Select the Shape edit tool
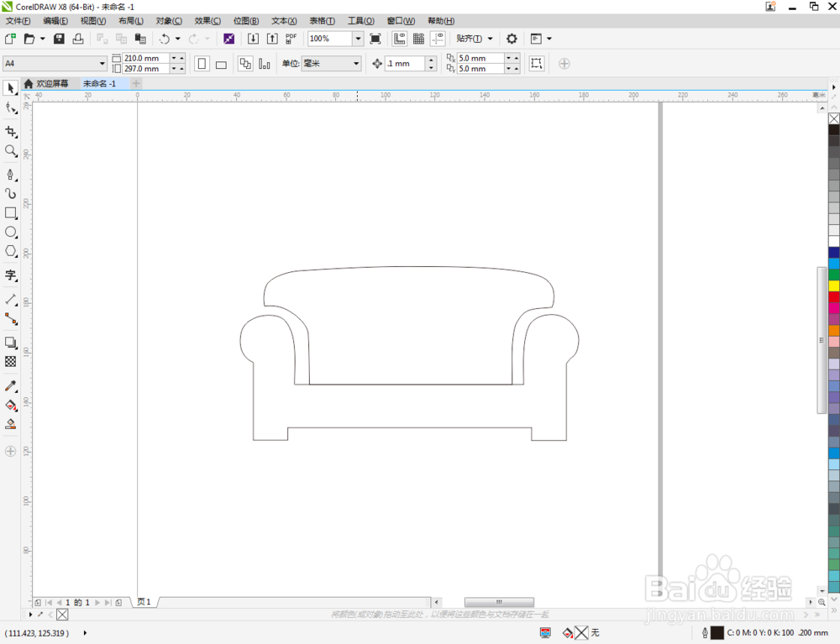This screenshot has width=840, height=644. (x=11, y=107)
